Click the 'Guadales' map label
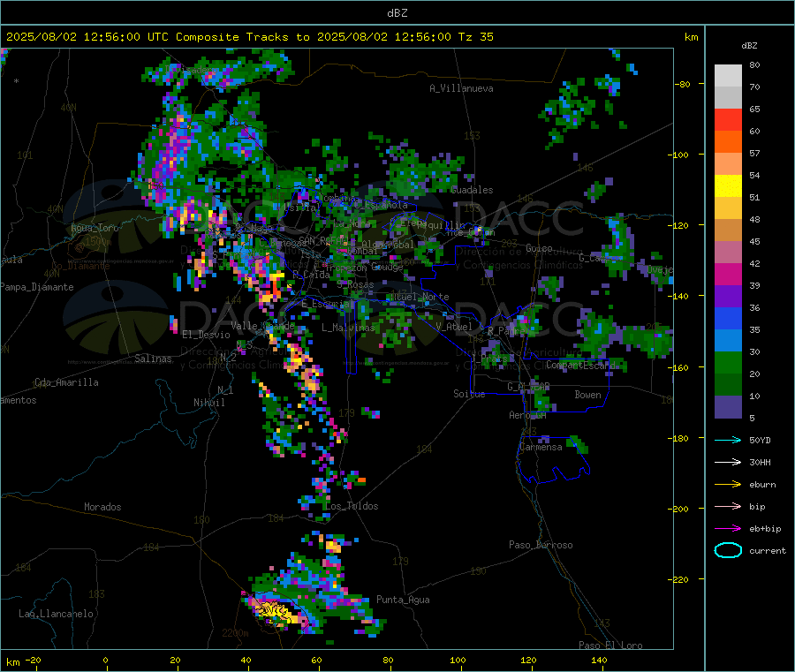Viewport: 795px width, 672px height. [472, 190]
